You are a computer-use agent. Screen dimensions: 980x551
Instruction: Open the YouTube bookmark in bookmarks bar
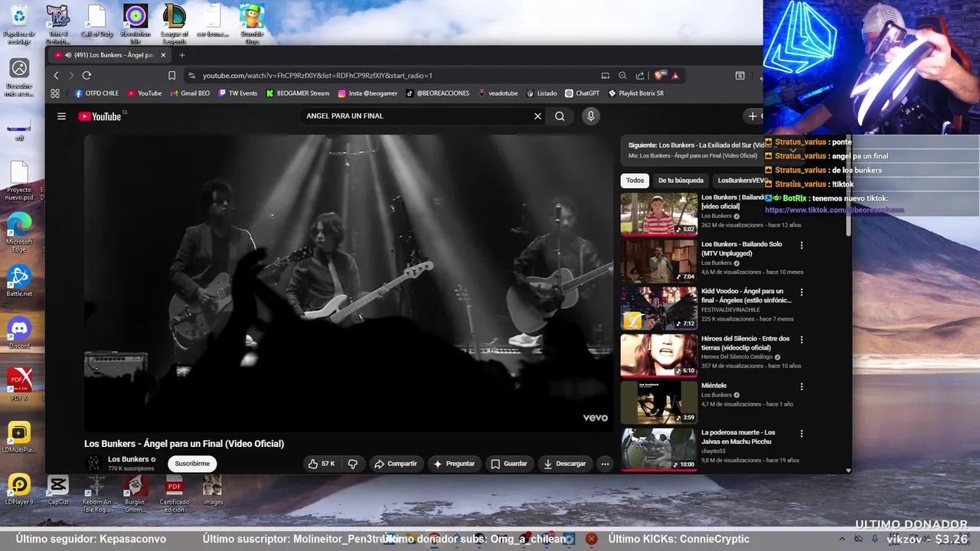[145, 93]
